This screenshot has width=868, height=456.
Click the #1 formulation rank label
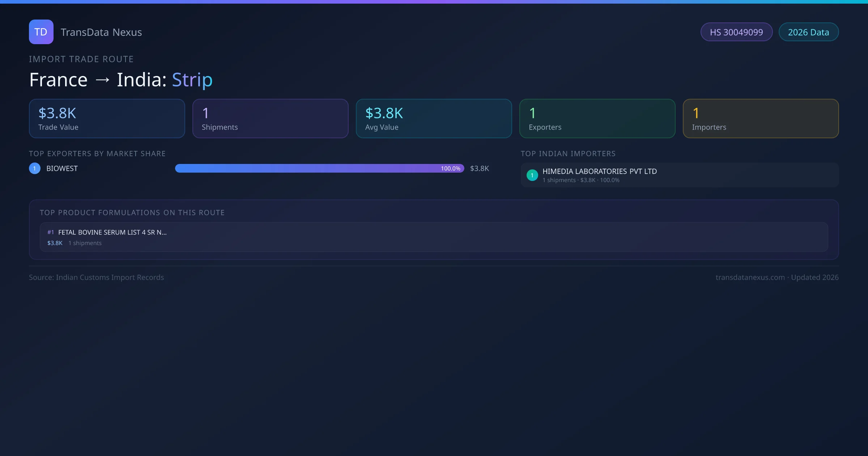(51, 232)
